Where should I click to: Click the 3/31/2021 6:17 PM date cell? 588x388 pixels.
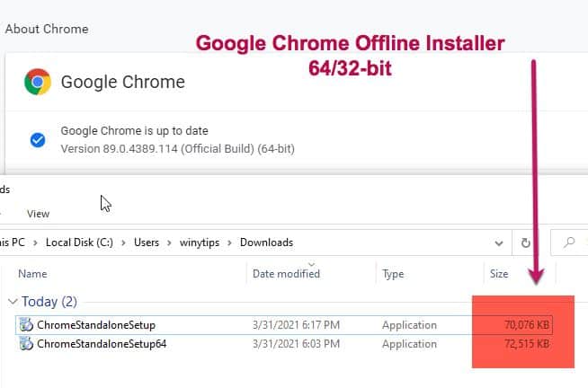pos(296,325)
